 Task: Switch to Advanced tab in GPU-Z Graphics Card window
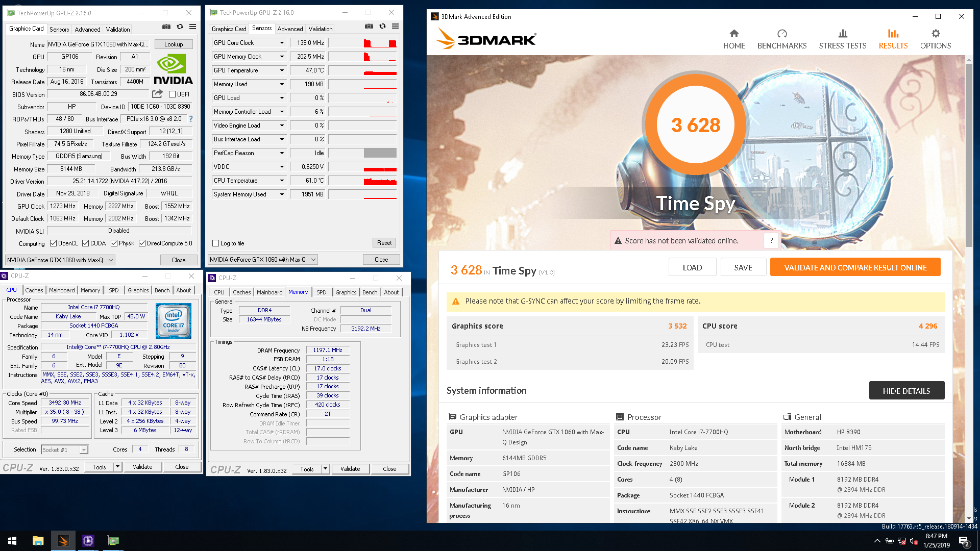[87, 29]
